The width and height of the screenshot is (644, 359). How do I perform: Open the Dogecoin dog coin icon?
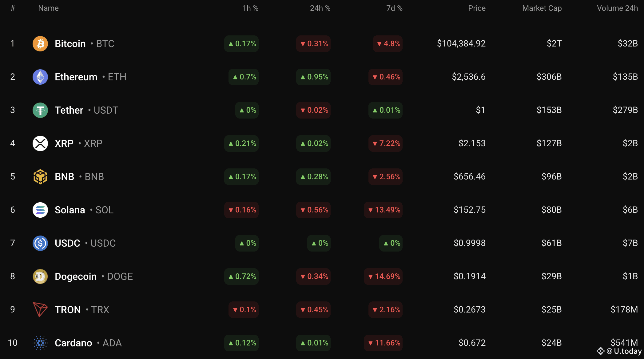40,276
